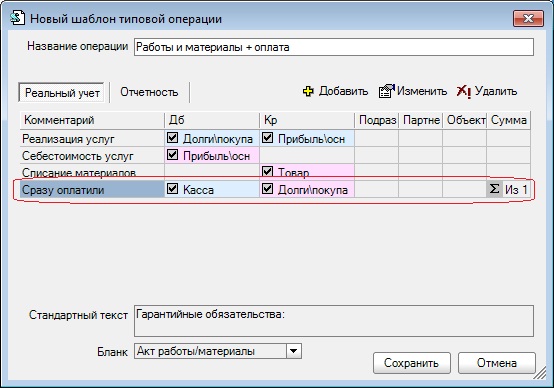The height and width of the screenshot is (388, 554).
Task: Click the Изменить edit form icon
Action: (x=387, y=92)
